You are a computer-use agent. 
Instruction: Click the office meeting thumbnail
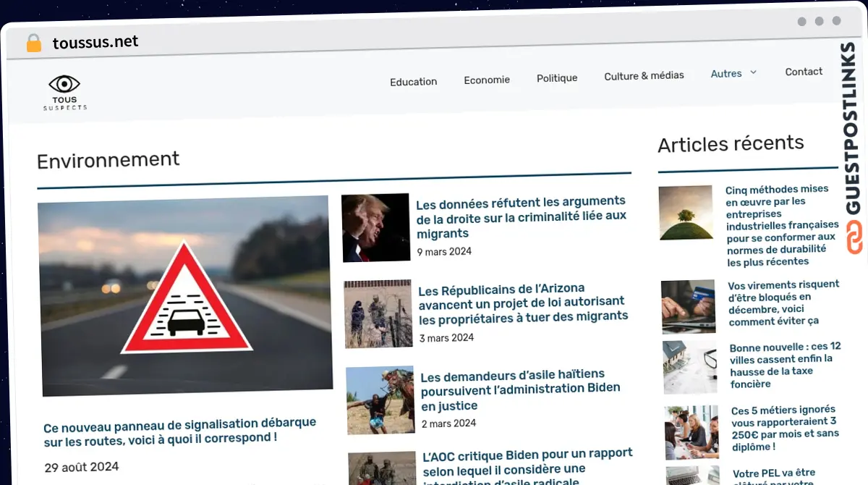pos(692,432)
